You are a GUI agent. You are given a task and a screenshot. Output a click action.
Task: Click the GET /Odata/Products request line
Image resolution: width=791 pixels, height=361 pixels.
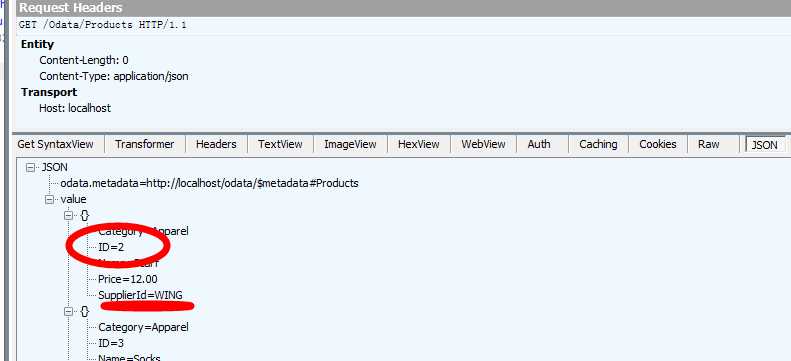103,25
